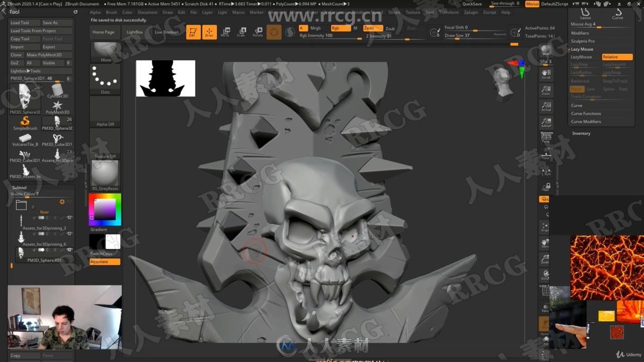Toggle the Menus button
The width and height of the screenshot is (644, 362).
coord(532,4)
